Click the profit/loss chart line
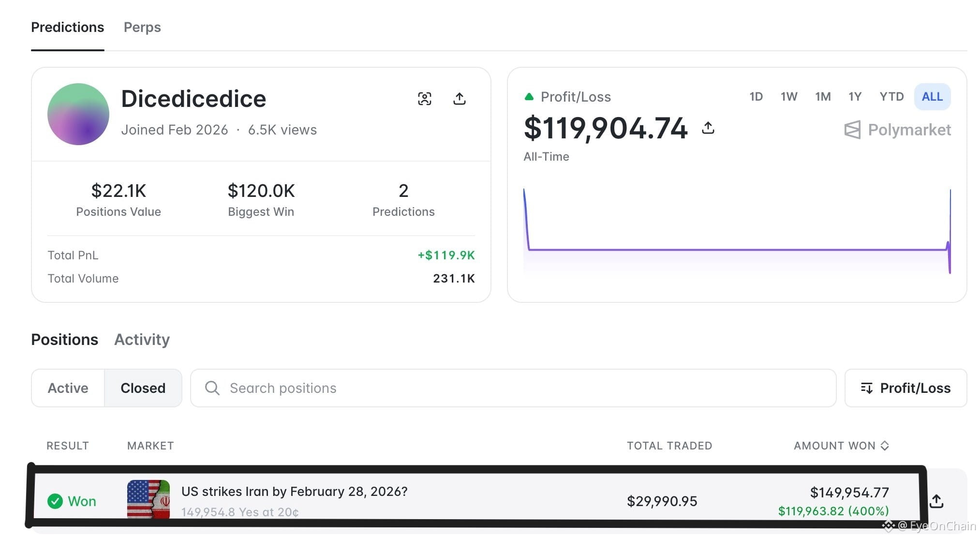 737,250
